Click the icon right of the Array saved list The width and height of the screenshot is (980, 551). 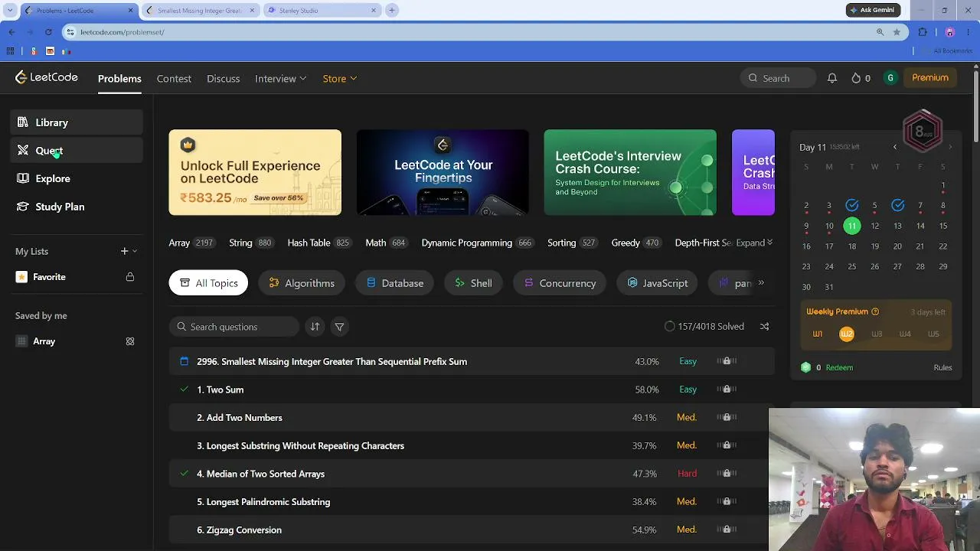coord(130,341)
